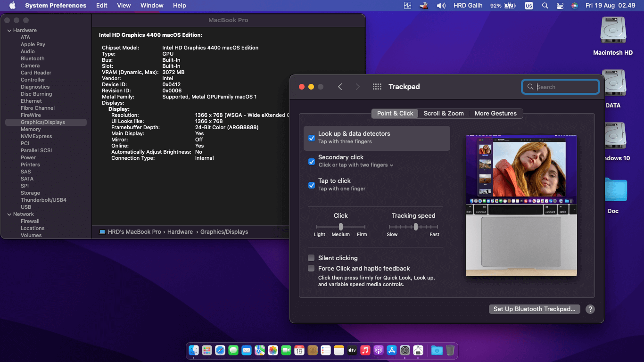Open Podcasts app in the Dock

click(x=379, y=350)
